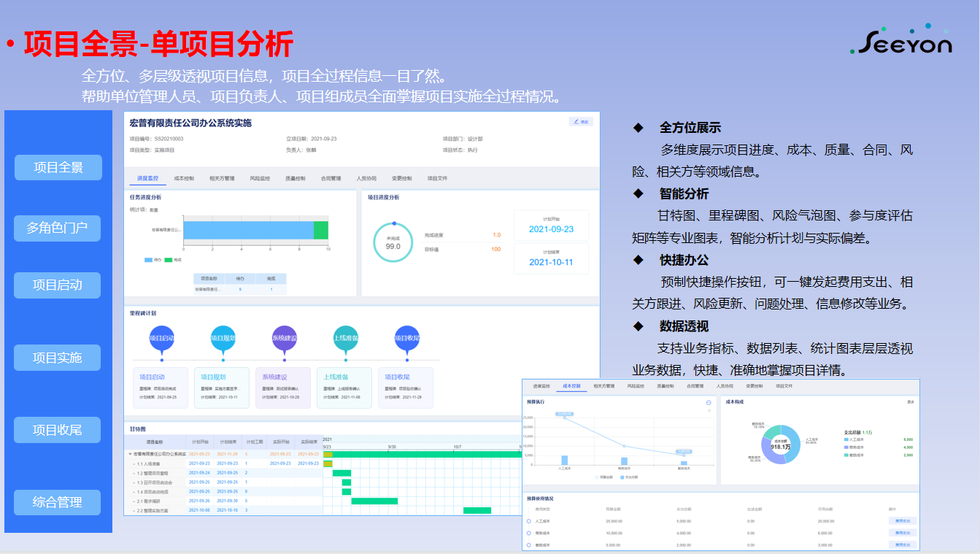Click the 项目规划 milestone pin icon

coord(223,339)
